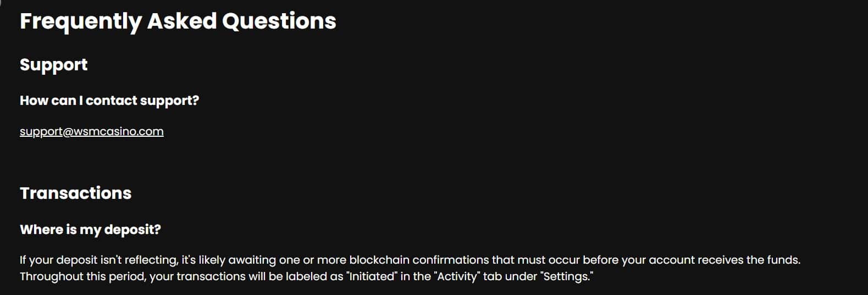The image size is (868, 295).
Task: Select the "Where is my deposit?" question
Action: click(x=90, y=230)
